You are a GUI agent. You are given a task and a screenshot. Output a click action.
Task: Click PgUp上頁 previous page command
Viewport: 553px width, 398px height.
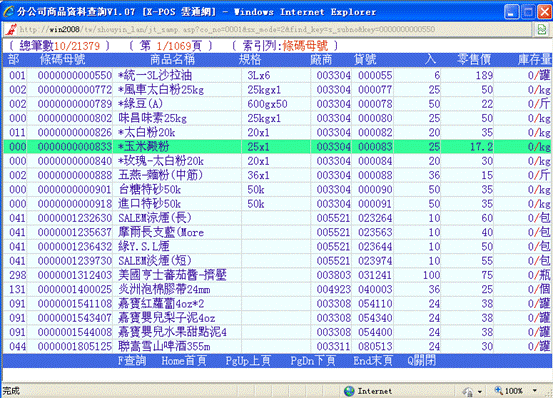click(248, 361)
